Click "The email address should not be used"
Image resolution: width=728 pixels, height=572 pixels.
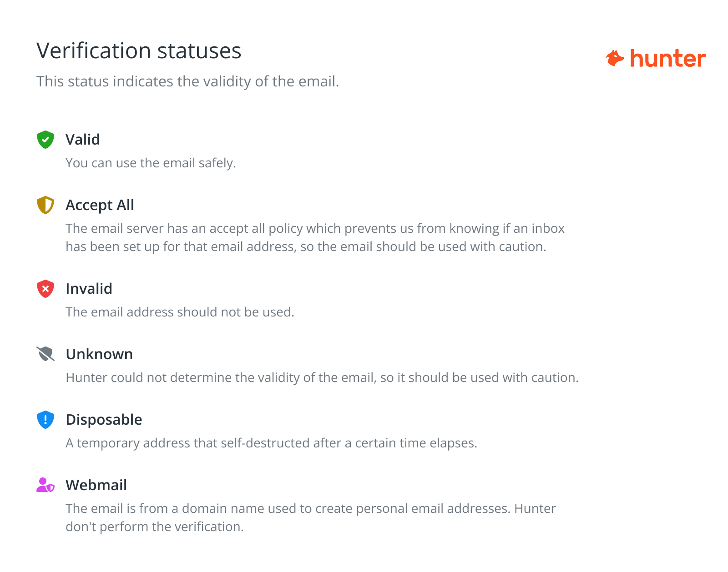180,312
